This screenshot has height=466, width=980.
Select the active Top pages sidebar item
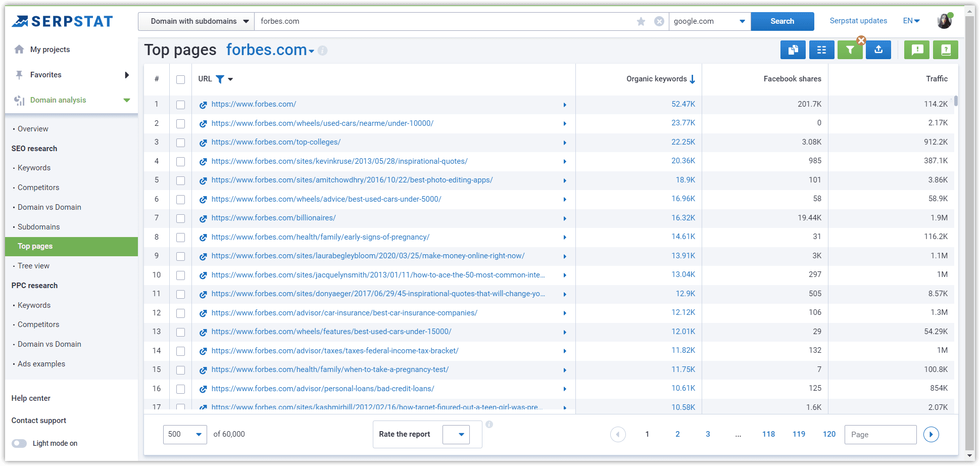tap(71, 246)
